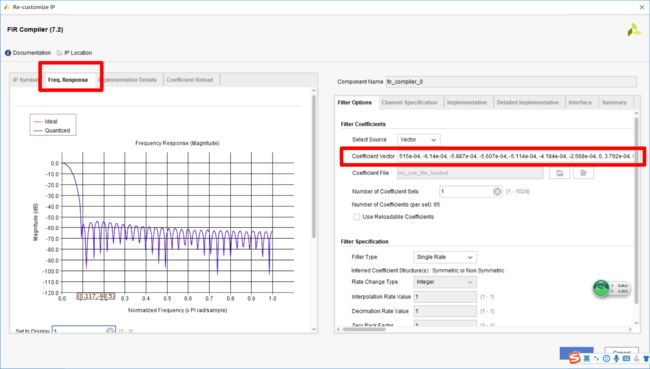Open the Channel Specification tab

[x=409, y=102]
